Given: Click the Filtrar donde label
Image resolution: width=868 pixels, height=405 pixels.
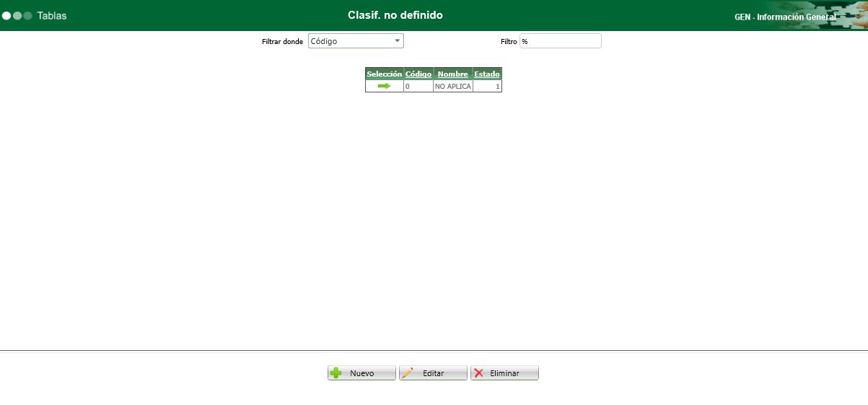Looking at the screenshot, I should click(x=283, y=42).
